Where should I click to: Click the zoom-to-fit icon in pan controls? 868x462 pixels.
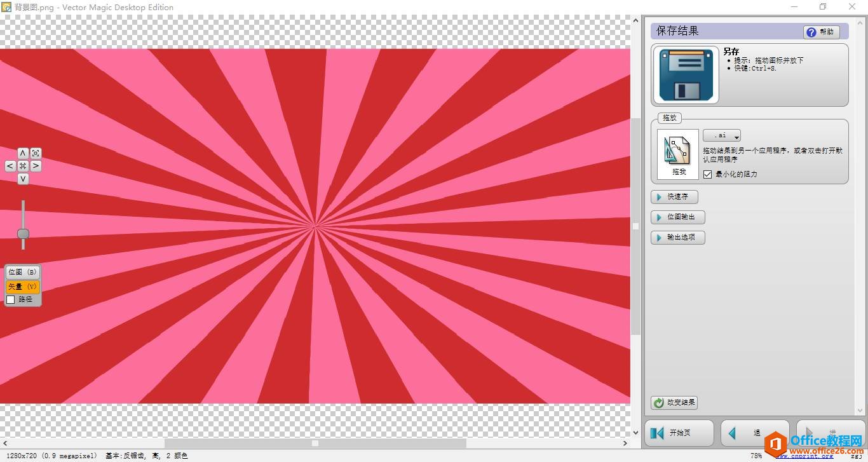[36, 153]
